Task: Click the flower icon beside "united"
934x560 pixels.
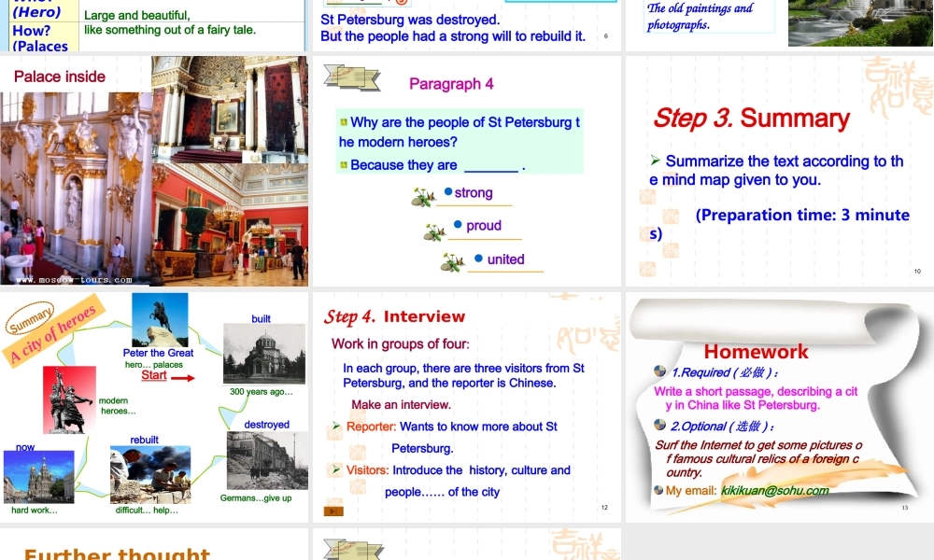Action: (453, 262)
